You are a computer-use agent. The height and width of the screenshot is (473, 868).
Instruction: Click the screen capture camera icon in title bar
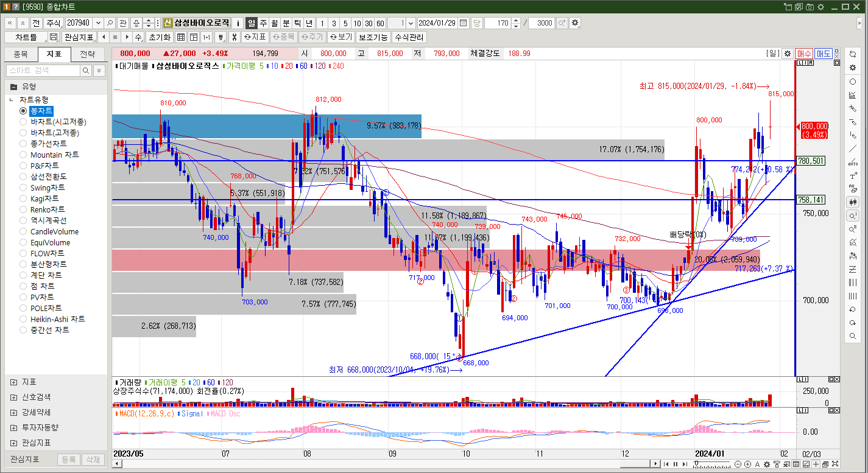click(810, 7)
